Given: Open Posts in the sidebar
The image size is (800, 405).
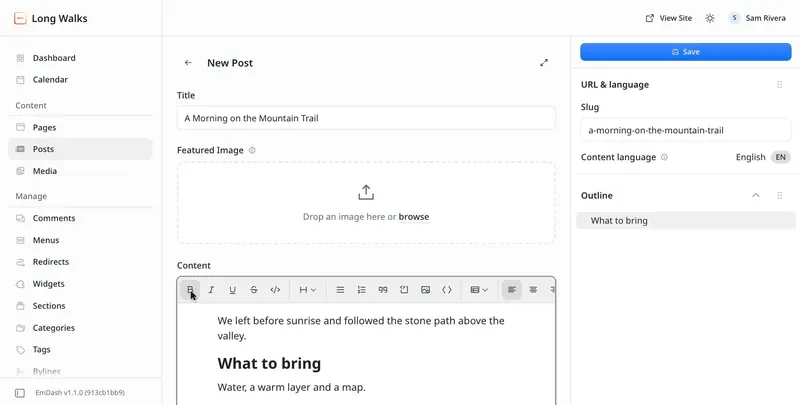Looking at the screenshot, I should 80,149.
